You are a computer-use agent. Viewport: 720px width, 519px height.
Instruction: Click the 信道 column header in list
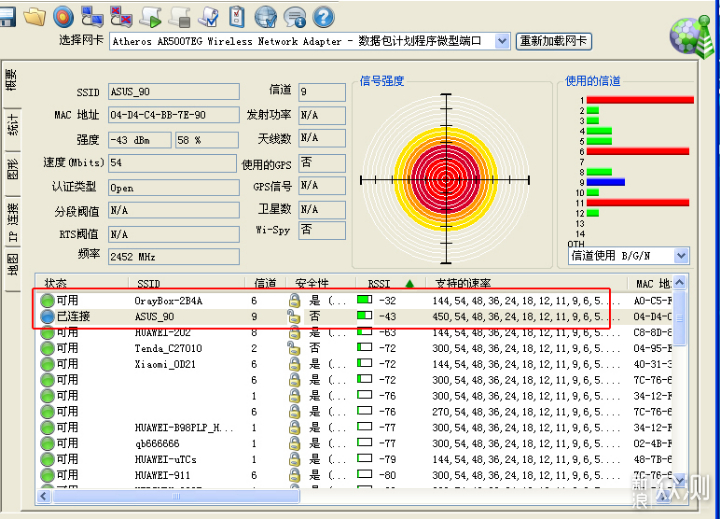[265, 284]
